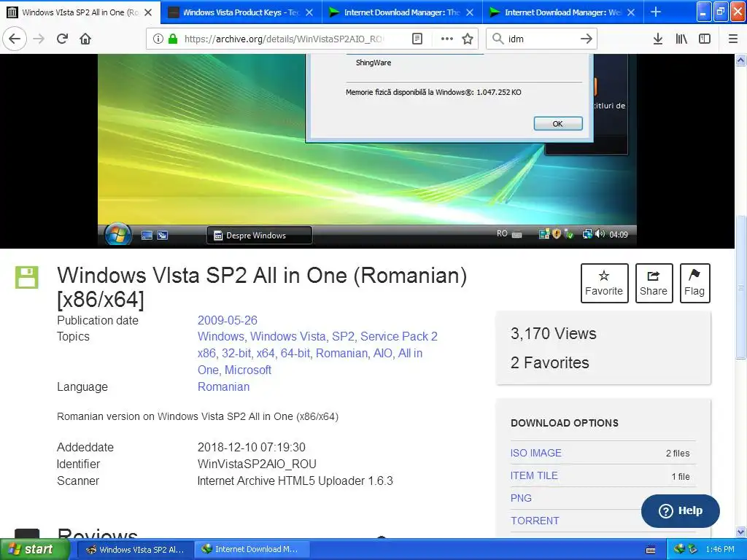This screenshot has width=747, height=560.
Task: Click the page scrollbar up arrow
Action: pos(740,60)
